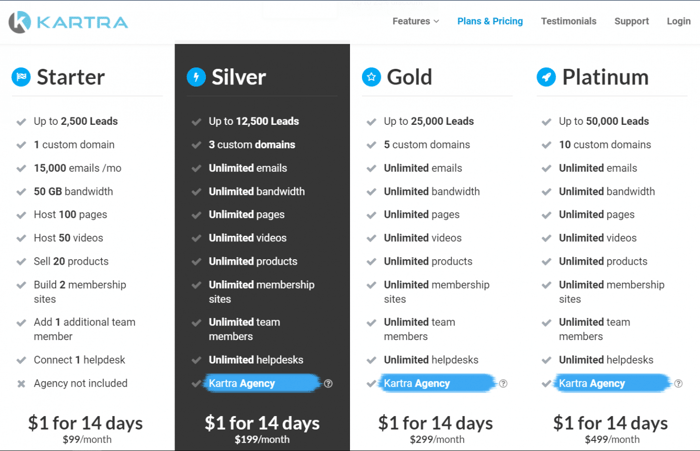
Task: Click Platinum Kartra Agency help icon
Action: [x=678, y=384]
